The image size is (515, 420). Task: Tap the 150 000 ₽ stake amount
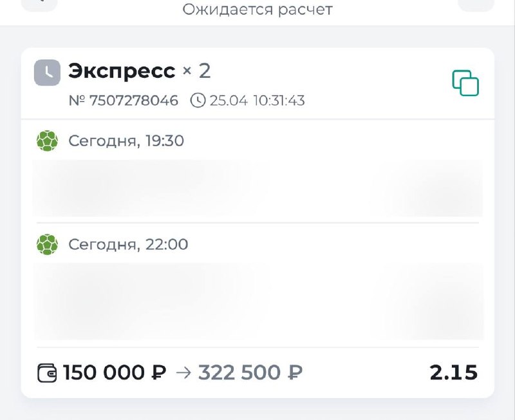pyautogui.click(x=115, y=373)
